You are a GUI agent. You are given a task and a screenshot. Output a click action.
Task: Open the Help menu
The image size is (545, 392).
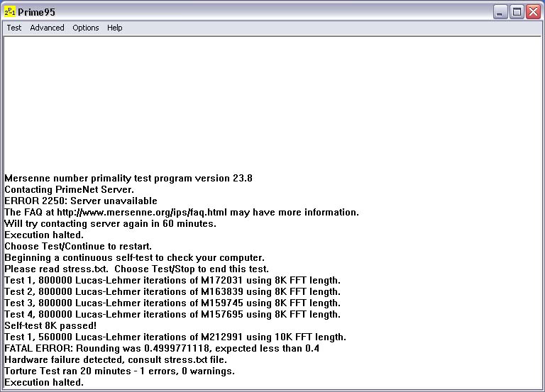[115, 28]
